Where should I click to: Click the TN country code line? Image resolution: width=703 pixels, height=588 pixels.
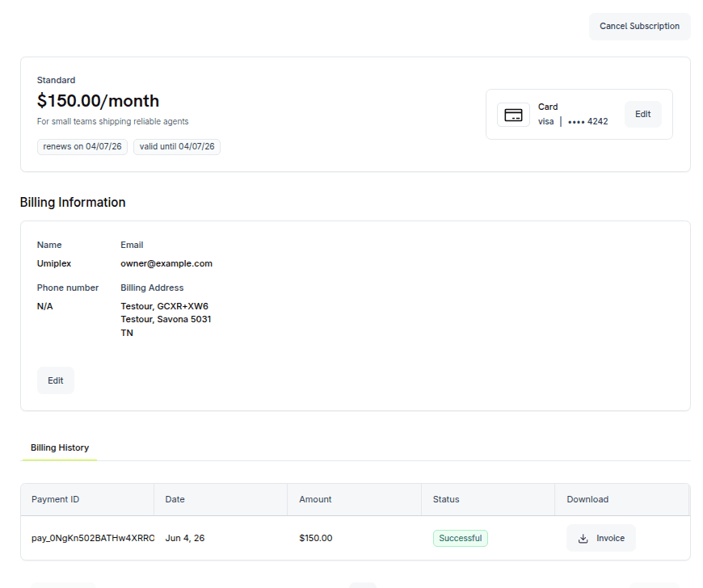(x=127, y=333)
